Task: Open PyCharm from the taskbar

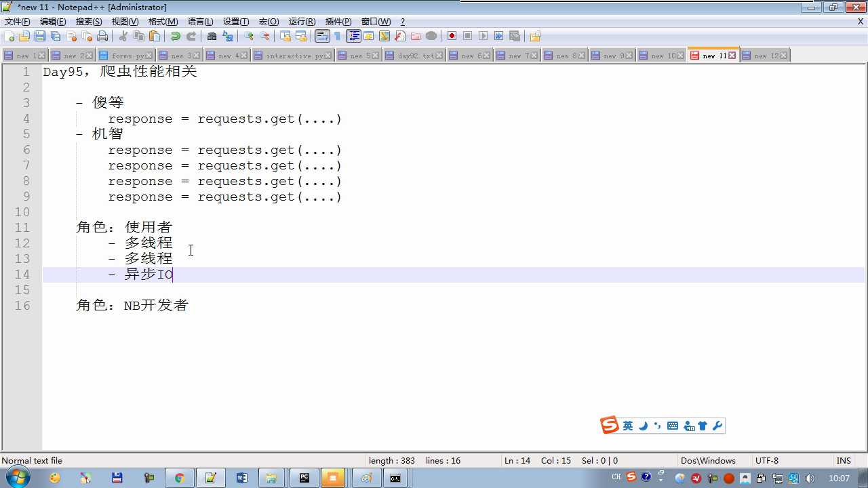Action: [x=304, y=478]
